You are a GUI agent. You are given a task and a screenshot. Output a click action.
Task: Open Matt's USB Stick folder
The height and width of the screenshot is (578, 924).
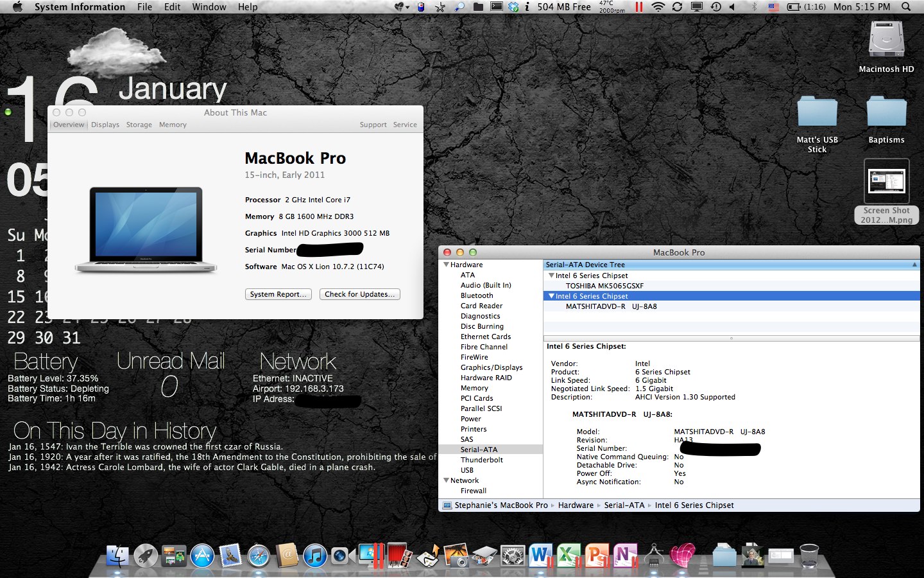[x=817, y=112]
